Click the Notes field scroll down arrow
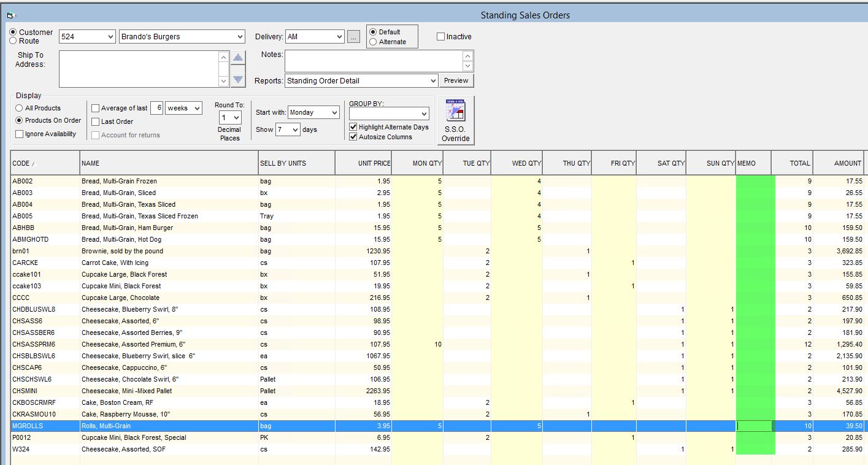The height and width of the screenshot is (465, 868). (468, 66)
